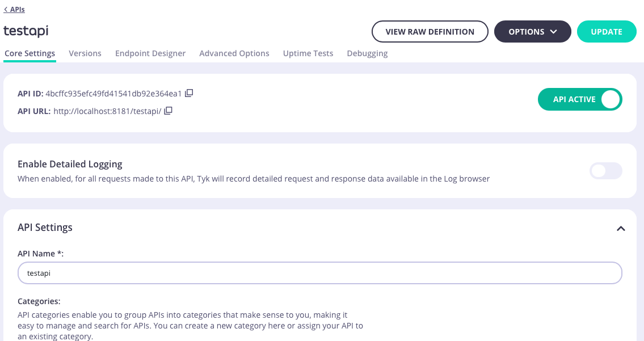Open the Debugging tab
The image size is (644, 341).
(x=367, y=53)
